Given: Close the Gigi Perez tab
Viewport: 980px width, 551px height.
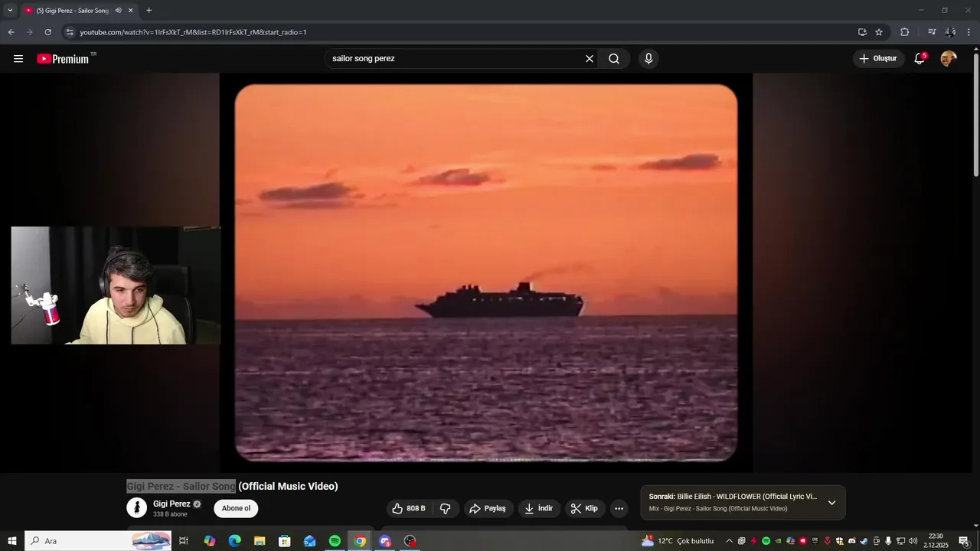Looking at the screenshot, I should 130,11.
